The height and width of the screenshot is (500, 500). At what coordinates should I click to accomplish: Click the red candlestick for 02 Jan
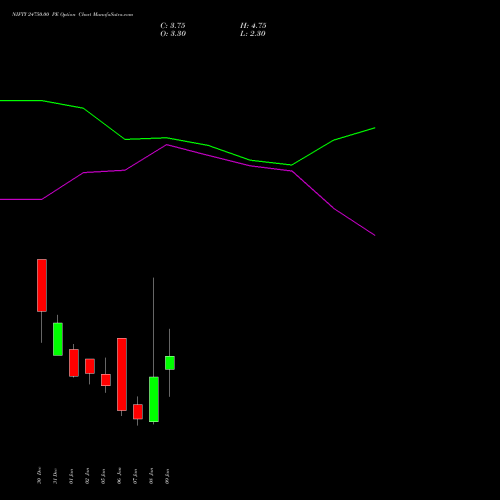point(90,366)
